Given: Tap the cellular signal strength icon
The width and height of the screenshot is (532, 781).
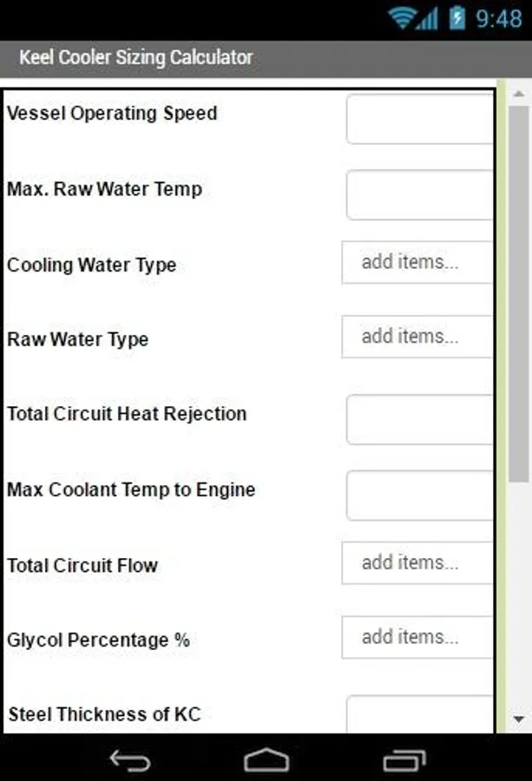Looking at the screenshot, I should [x=428, y=19].
